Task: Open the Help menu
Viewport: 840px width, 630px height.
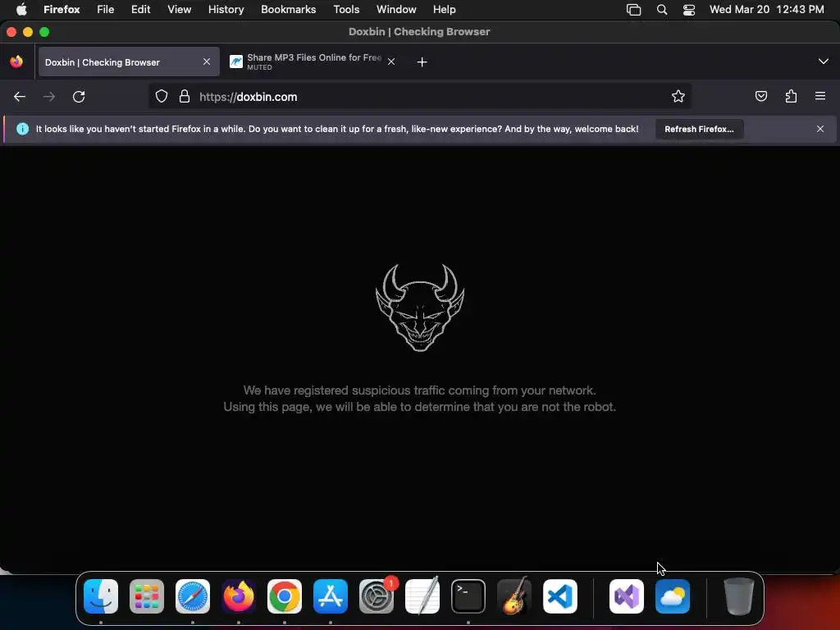Action: 444,9
